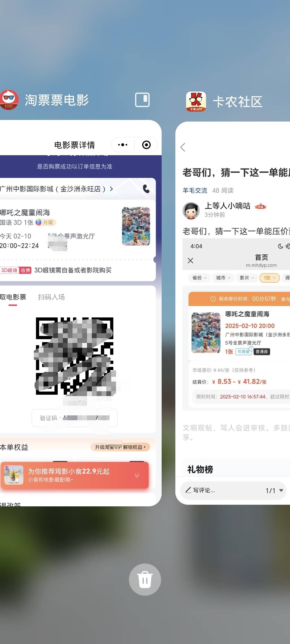
Task: Tap the 2025-02-10 20:00 showtime text
Action: (x=250, y=326)
